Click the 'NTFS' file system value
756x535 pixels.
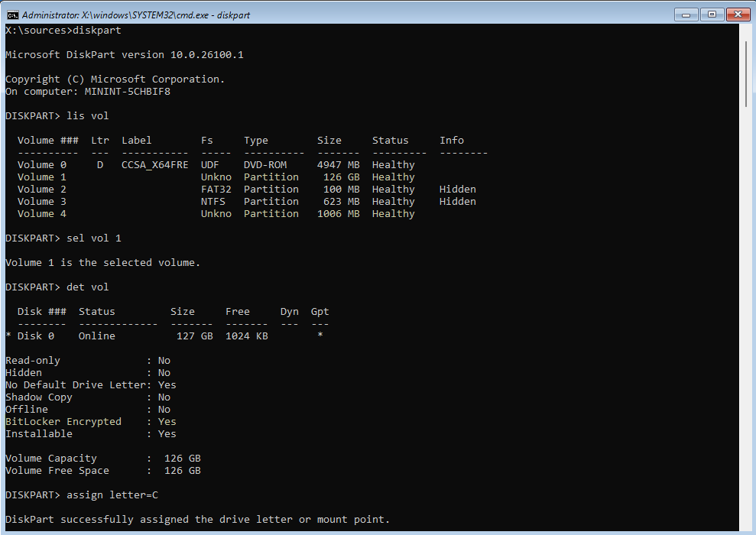click(213, 202)
